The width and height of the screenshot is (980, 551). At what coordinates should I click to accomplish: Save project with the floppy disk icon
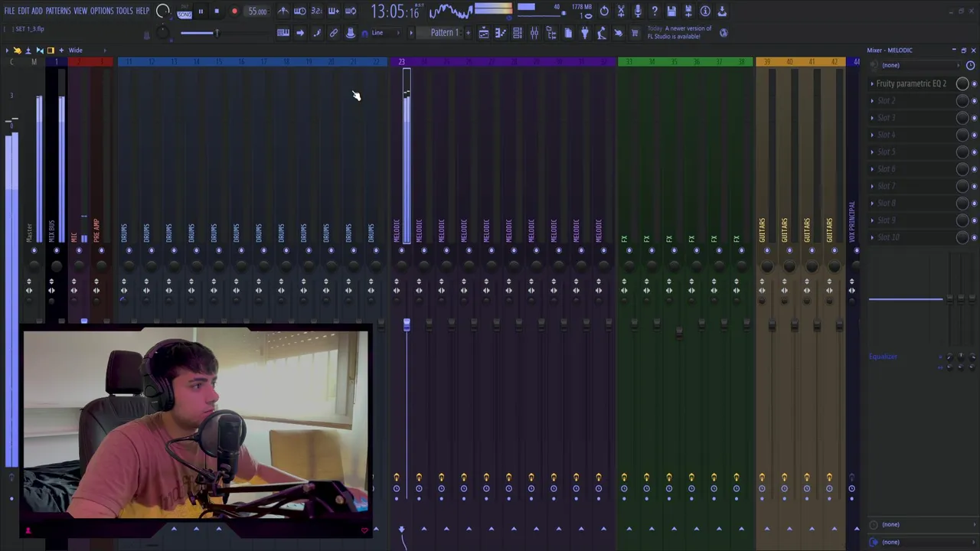(x=671, y=11)
